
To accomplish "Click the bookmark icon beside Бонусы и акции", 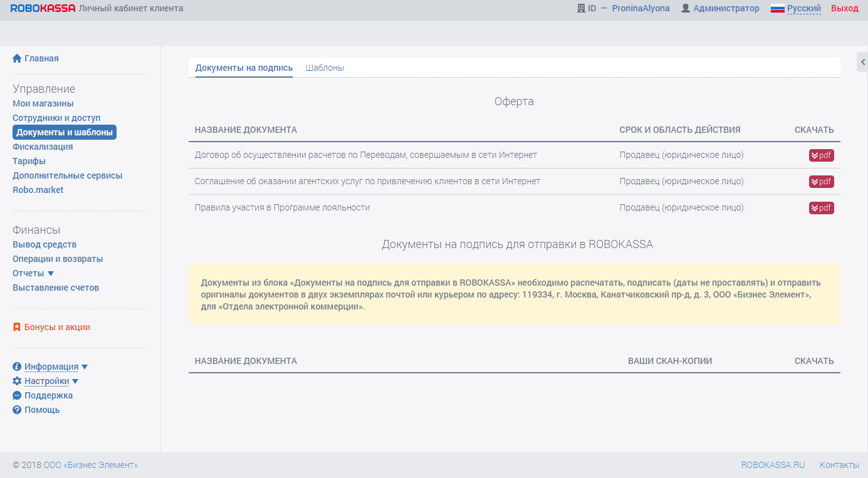I will [17, 327].
